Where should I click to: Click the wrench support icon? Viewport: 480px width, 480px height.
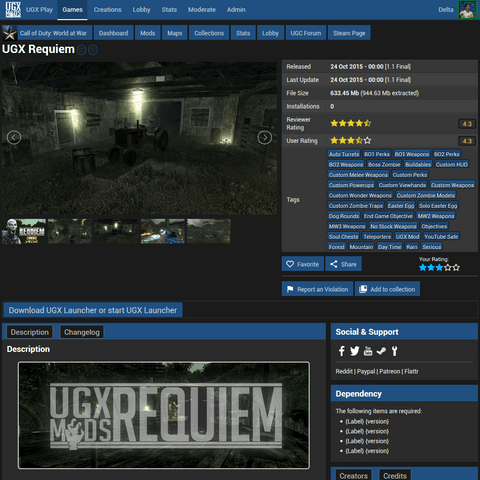point(394,351)
